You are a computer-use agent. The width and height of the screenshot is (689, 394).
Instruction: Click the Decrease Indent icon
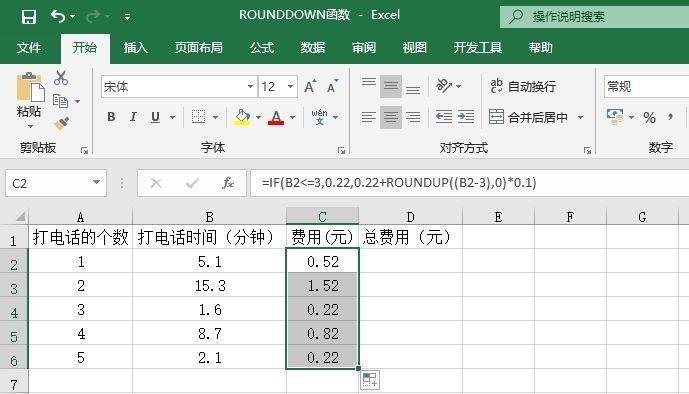tap(444, 117)
